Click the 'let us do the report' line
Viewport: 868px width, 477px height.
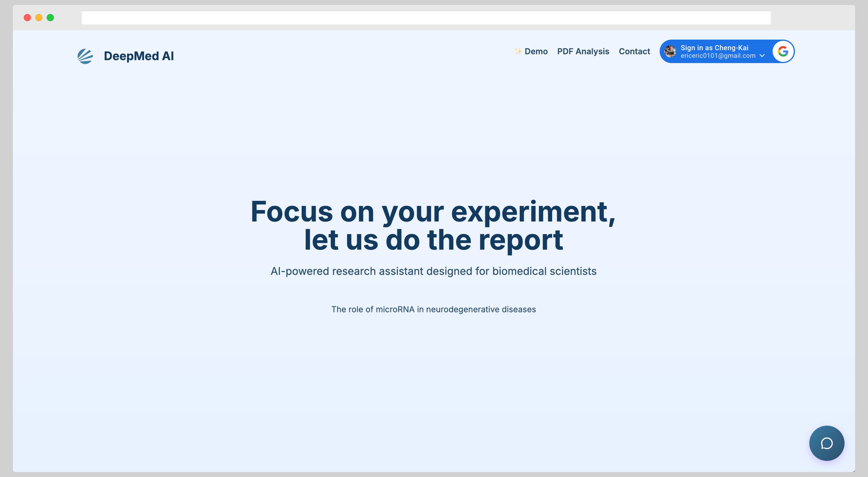[433, 240]
